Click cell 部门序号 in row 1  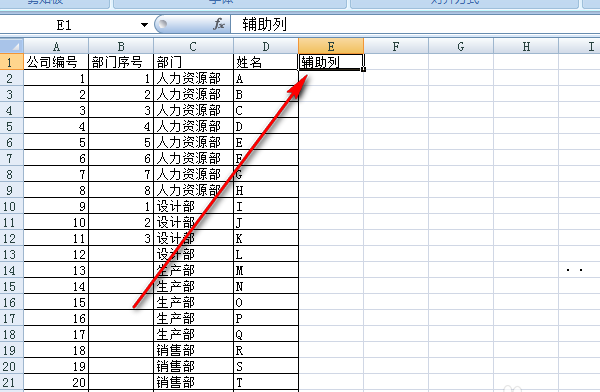tap(121, 62)
